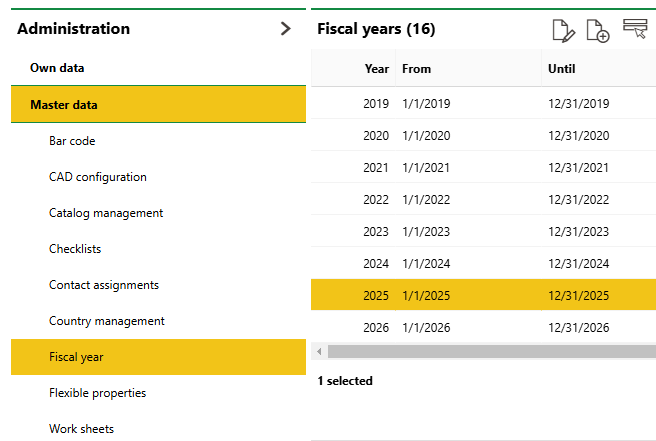Click the Administration panel heading
The height and width of the screenshot is (441, 656).
(74, 28)
